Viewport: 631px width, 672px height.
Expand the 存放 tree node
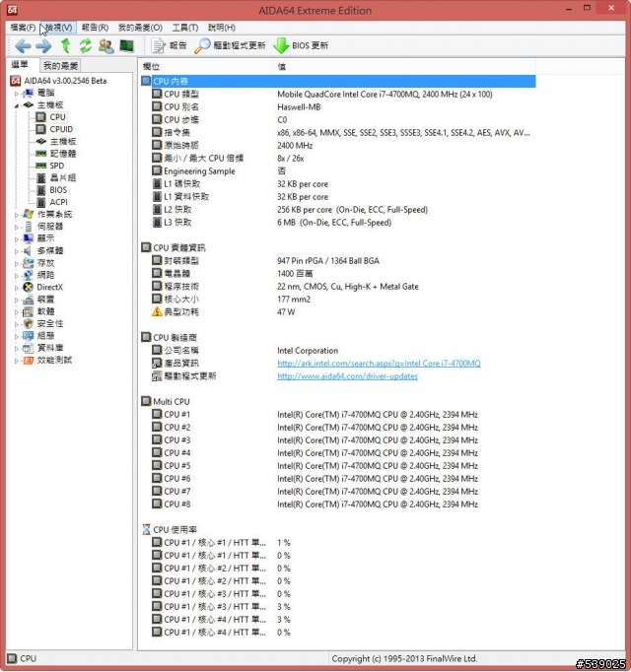17,263
